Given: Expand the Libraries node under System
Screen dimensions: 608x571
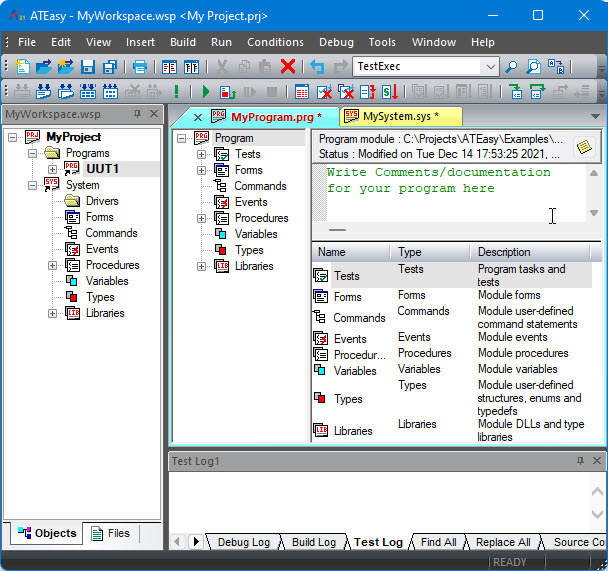Looking at the screenshot, I should [x=53, y=313].
